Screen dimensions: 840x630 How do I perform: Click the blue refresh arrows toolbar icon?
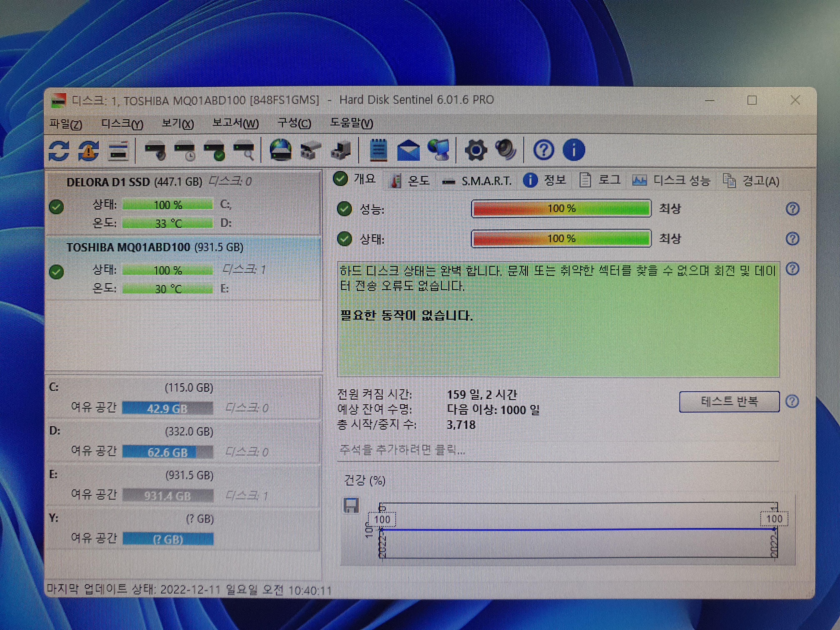(59, 151)
